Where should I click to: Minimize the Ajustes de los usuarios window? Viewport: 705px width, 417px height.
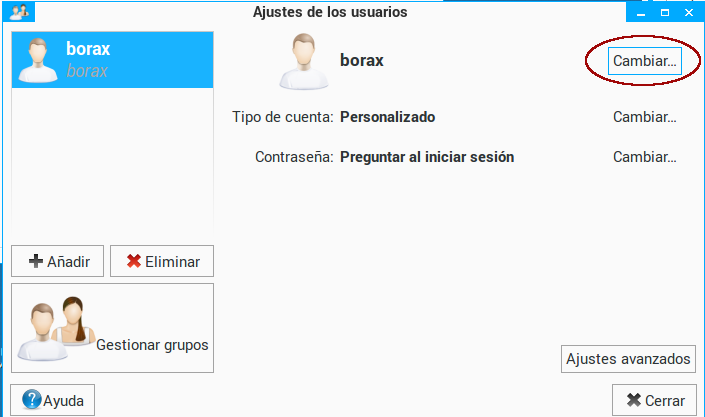639,13
